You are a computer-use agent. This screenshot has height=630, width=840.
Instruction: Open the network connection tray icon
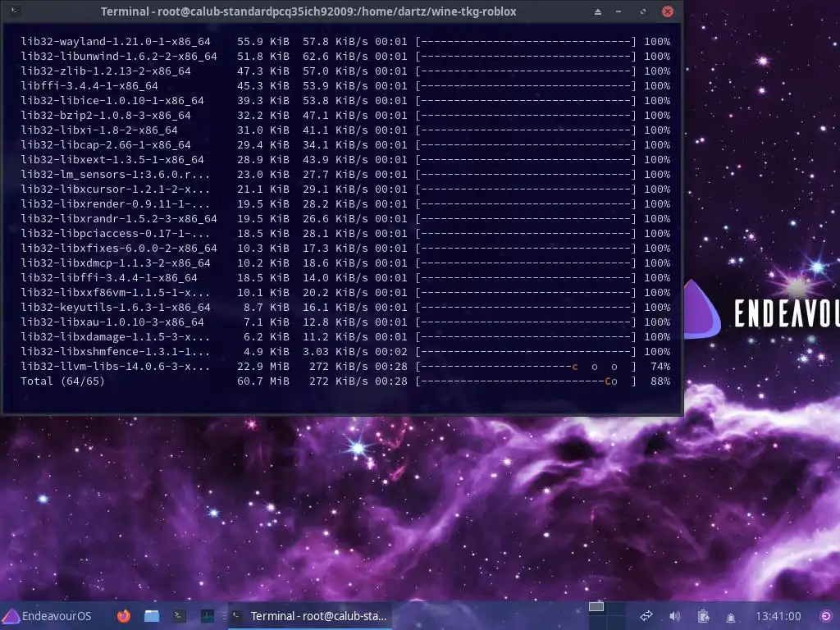click(646, 616)
